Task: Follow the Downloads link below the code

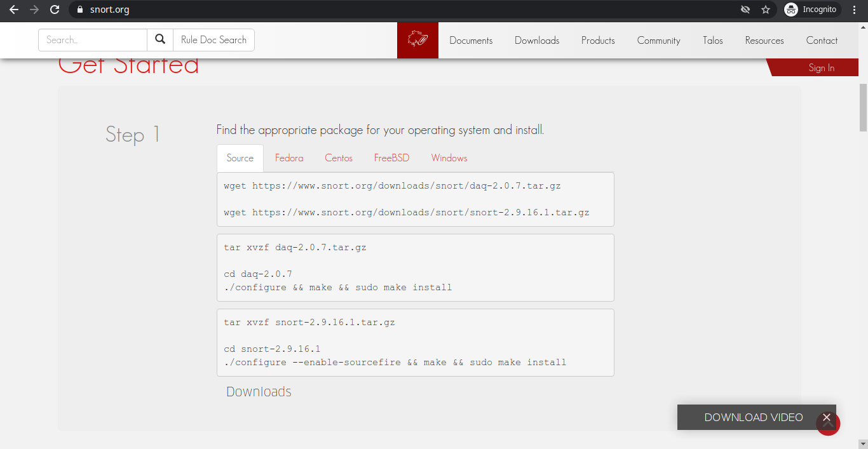Action: pyautogui.click(x=259, y=392)
